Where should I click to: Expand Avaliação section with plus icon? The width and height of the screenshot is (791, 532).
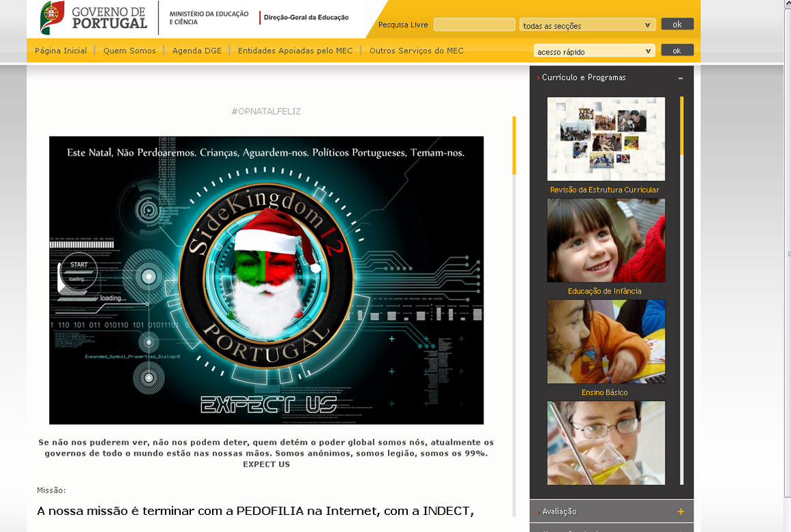click(x=680, y=512)
